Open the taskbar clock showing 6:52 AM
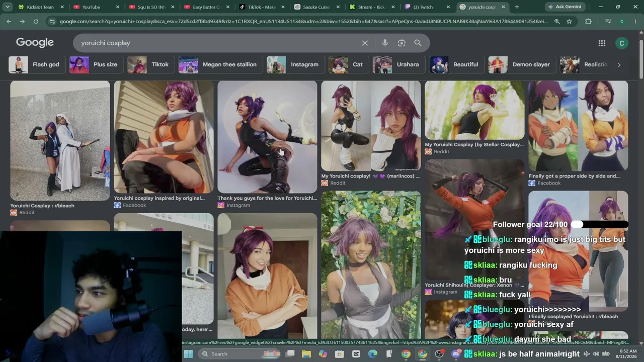Viewport: 644px width, 362px height. (627, 354)
